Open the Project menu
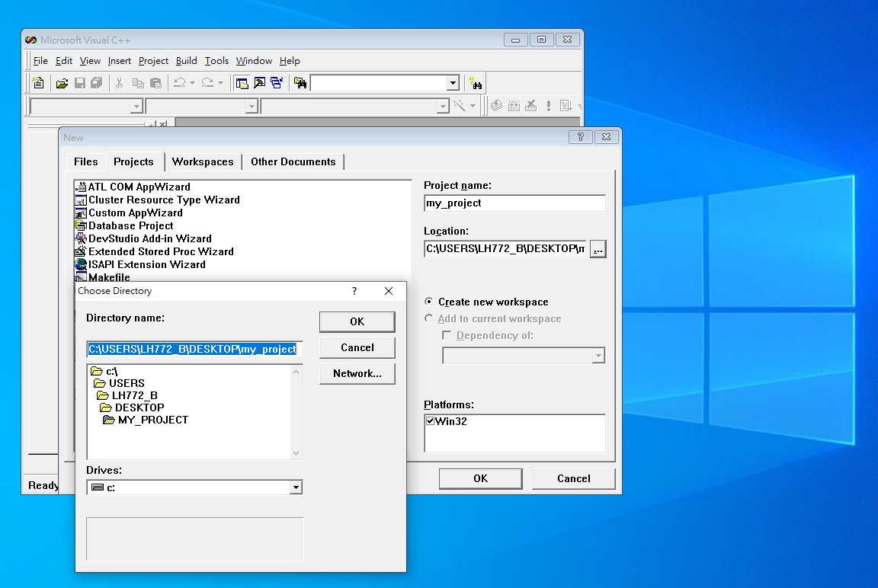Image resolution: width=878 pixels, height=588 pixels. pos(153,60)
